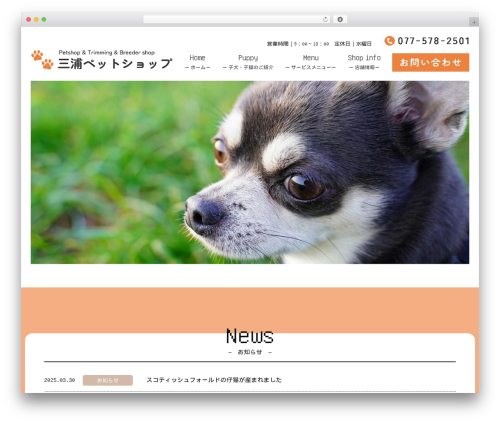500x423 pixels.
Task: Open a new tab with the plus button
Action: pos(474,22)
